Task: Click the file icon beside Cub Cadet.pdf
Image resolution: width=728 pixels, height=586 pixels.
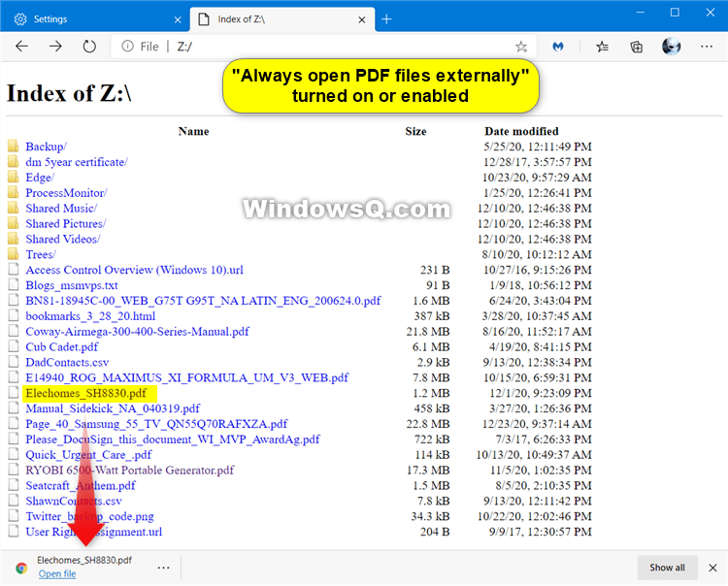Action: (x=14, y=346)
